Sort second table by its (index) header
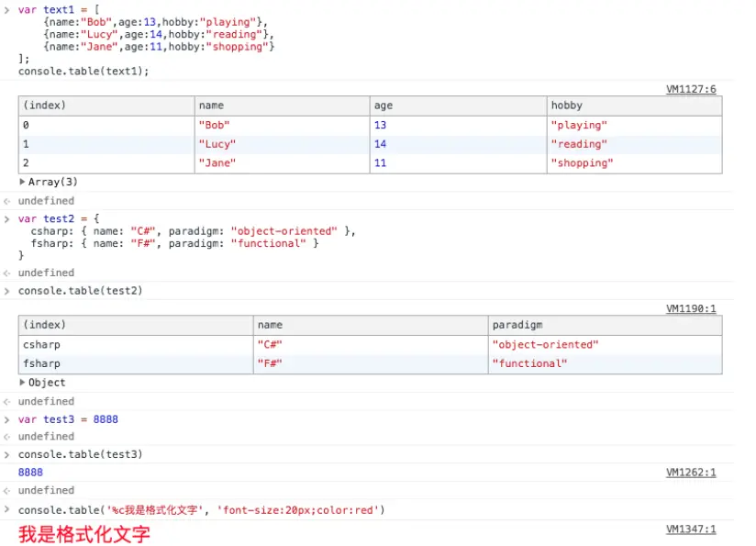 click(x=136, y=325)
